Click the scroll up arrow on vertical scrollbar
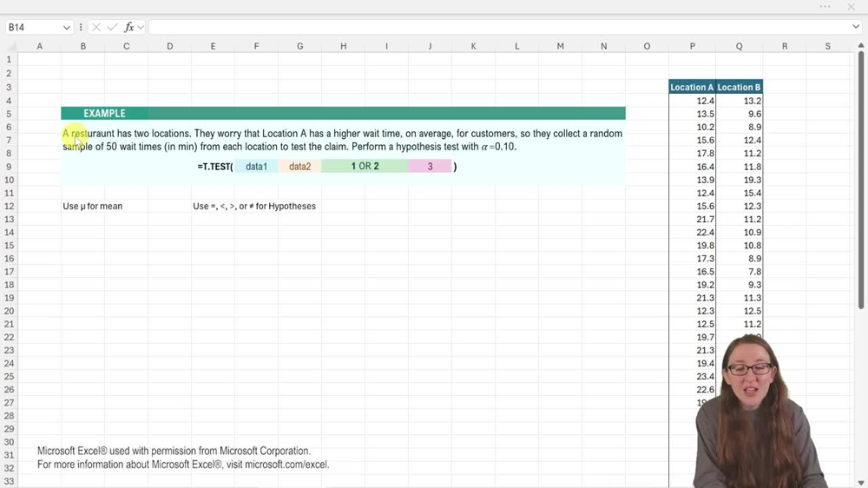Screen dimensions: 868x488 click(861, 45)
